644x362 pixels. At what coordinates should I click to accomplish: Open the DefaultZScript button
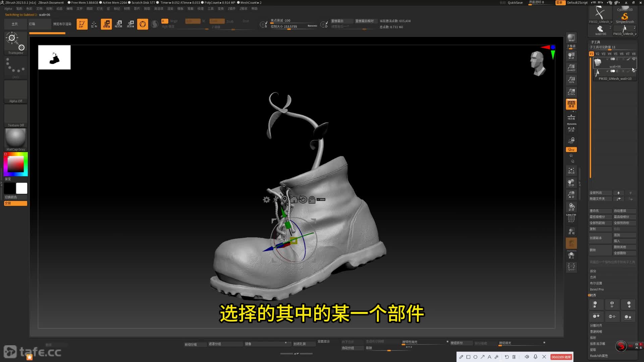tap(577, 3)
